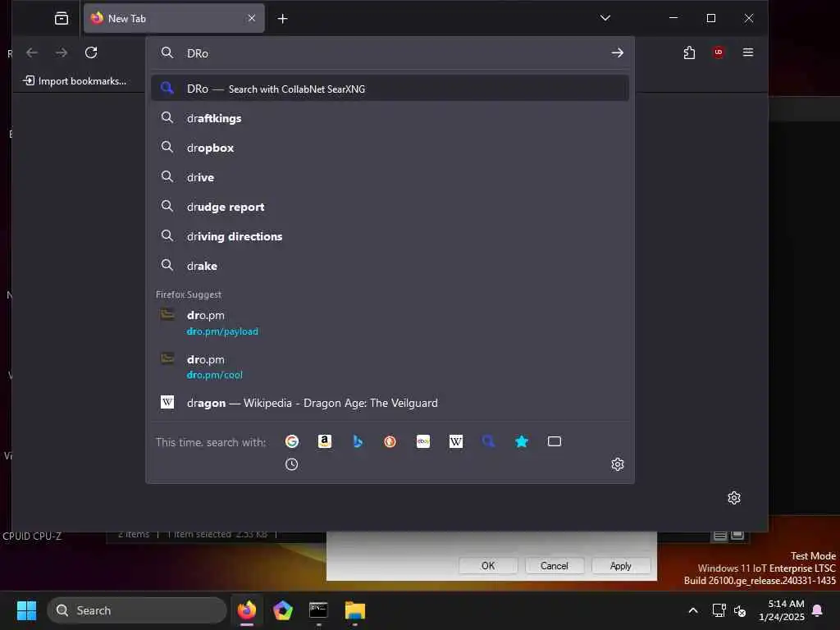Choose dropbox suggestion
840x630 pixels.
[x=390, y=148]
